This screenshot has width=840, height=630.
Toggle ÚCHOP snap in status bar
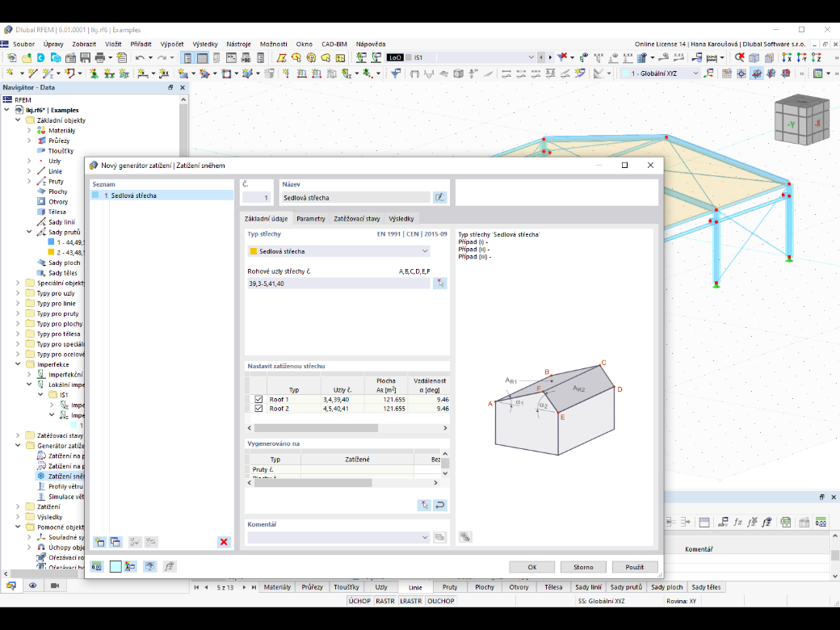coord(359,601)
